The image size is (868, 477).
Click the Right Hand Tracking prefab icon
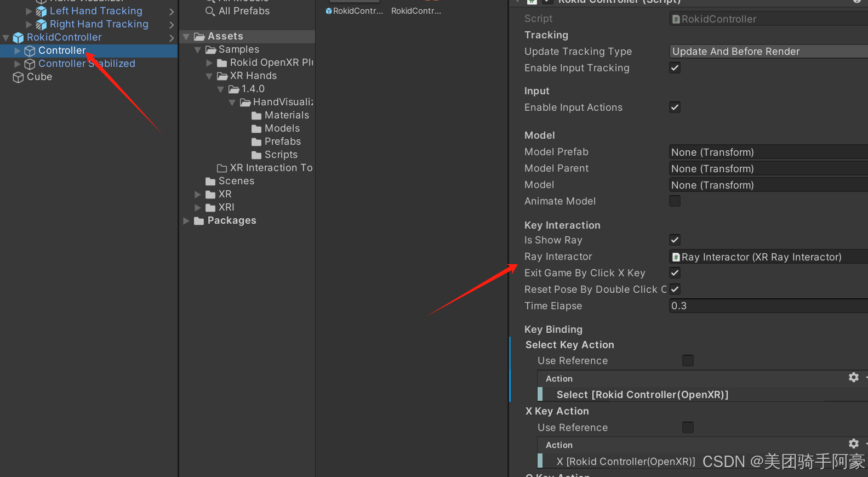pos(41,24)
